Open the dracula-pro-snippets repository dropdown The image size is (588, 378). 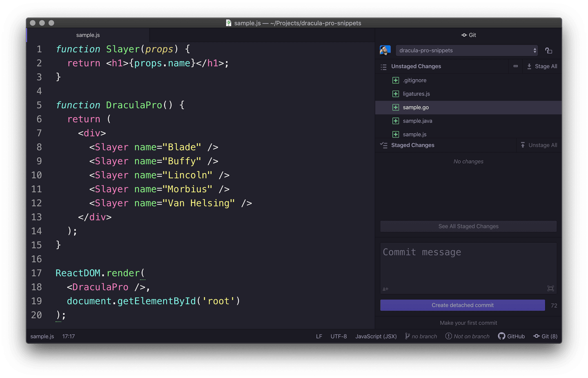467,50
